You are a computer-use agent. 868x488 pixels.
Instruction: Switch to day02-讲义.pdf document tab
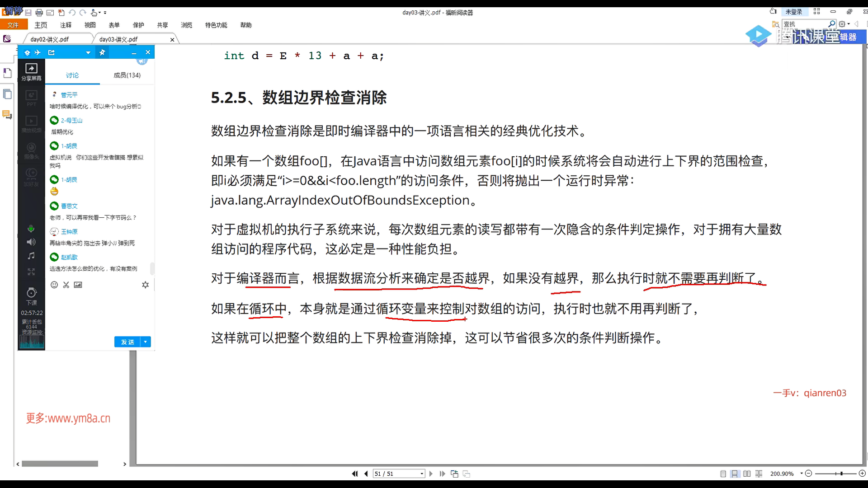50,39
